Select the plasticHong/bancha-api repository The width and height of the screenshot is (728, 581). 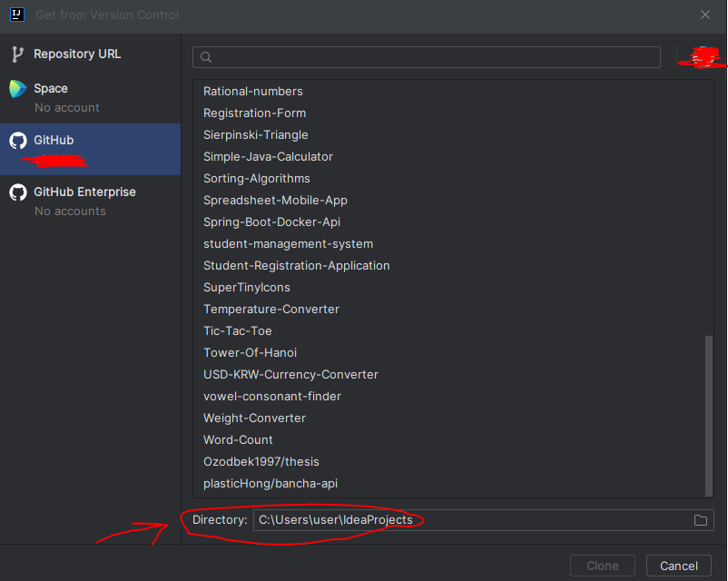(453, 484)
